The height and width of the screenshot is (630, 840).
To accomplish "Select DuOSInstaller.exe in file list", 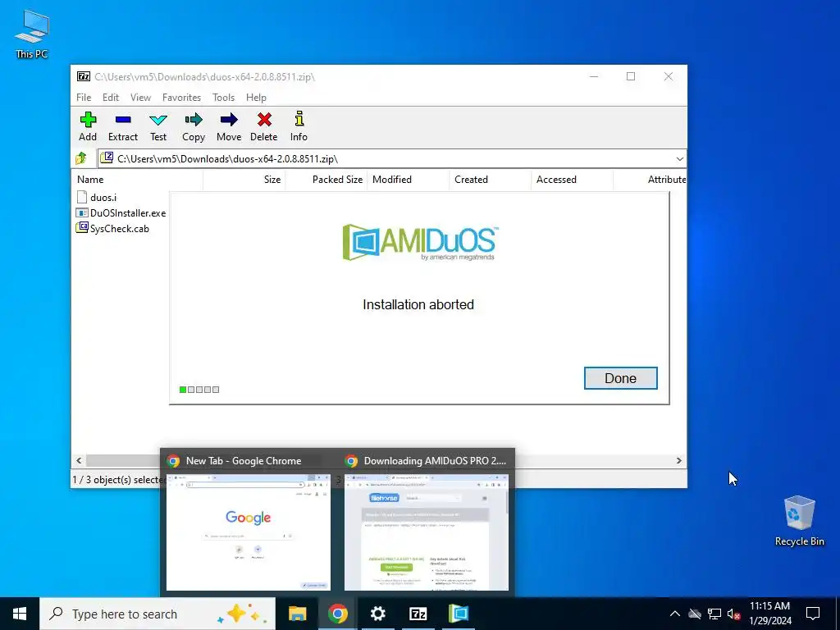I will pyautogui.click(x=121, y=212).
